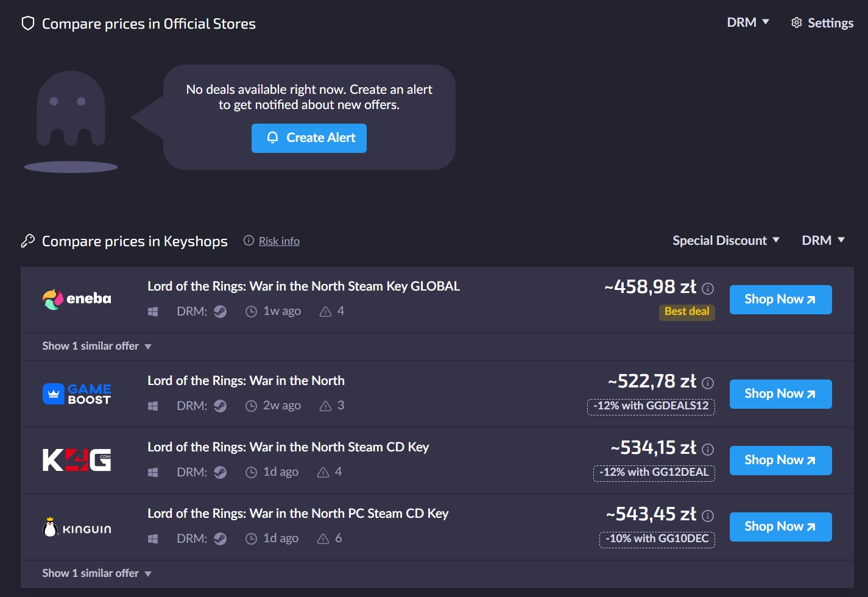Open the Risk info link
Screen dimensions: 868x597
click(x=279, y=241)
